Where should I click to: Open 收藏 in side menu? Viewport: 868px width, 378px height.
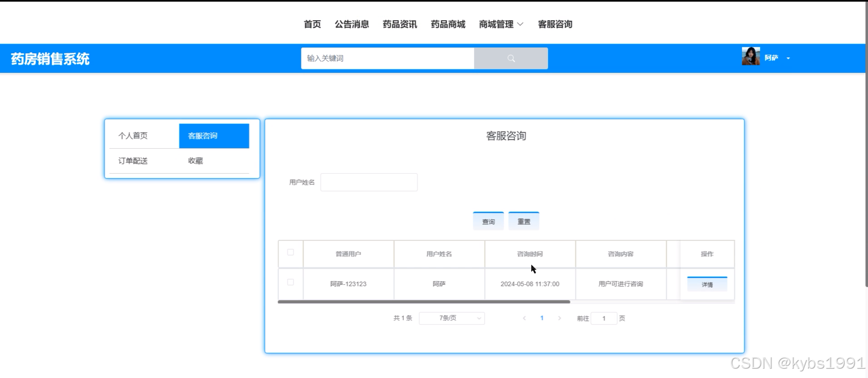click(x=214, y=161)
